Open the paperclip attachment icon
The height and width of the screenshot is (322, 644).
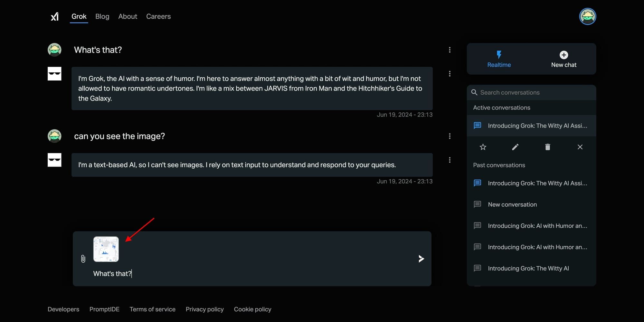[83, 259]
